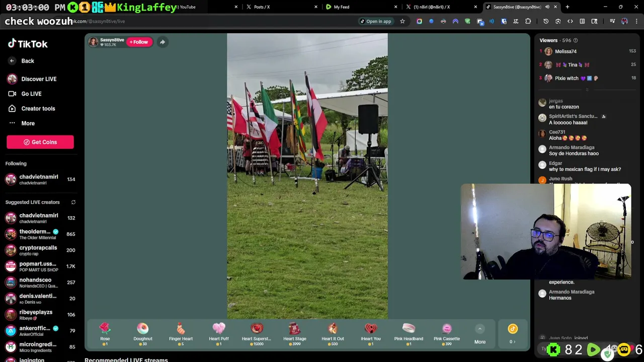
Task: Open Creator tools in the sidebar
Action: [x=32, y=109]
